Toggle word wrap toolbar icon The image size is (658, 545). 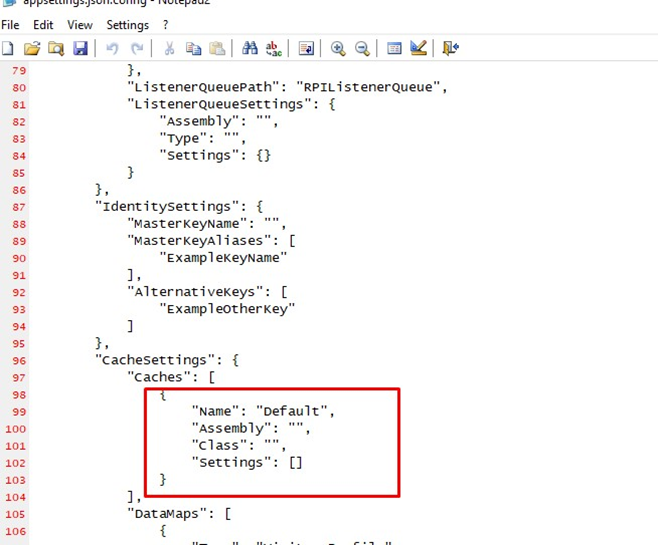pyautogui.click(x=306, y=48)
